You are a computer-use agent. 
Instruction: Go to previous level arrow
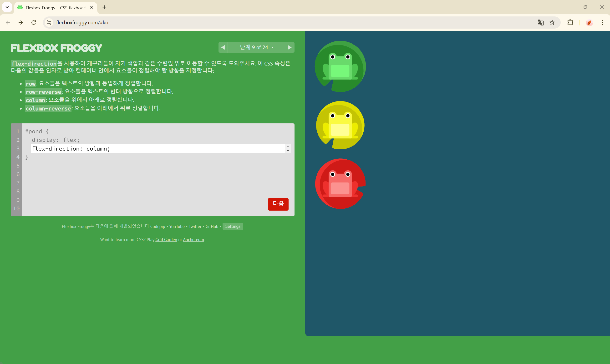coord(223,47)
